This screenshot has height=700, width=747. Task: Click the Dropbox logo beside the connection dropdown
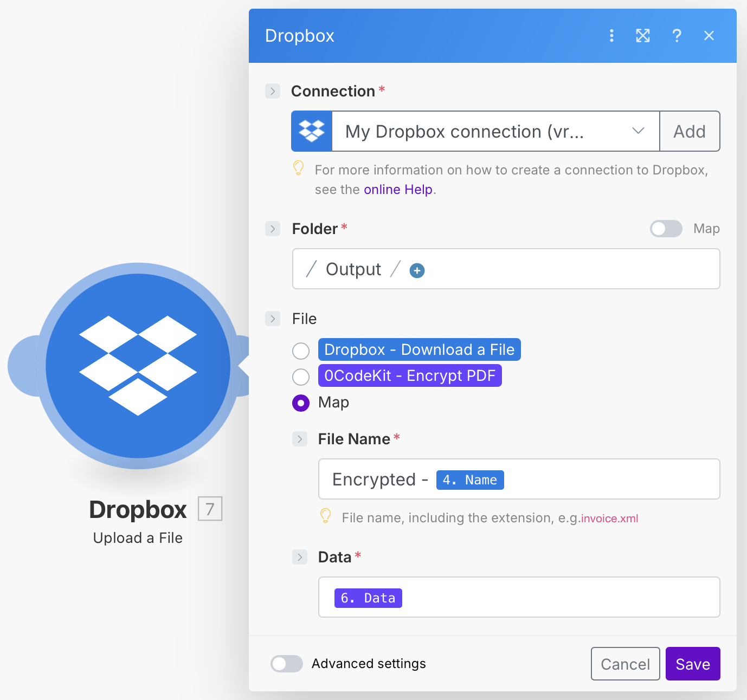click(312, 131)
